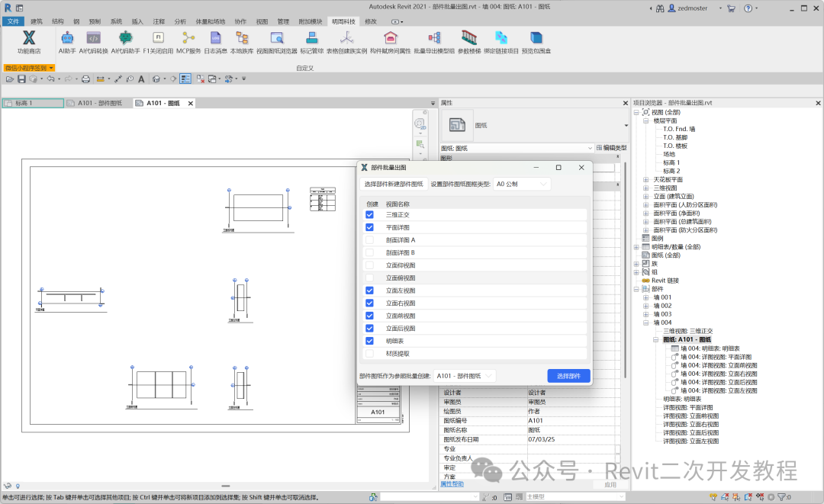The width and height of the screenshot is (824, 504).
Task: Uncheck the 立面左视图 checkbox
Action: pos(369,291)
